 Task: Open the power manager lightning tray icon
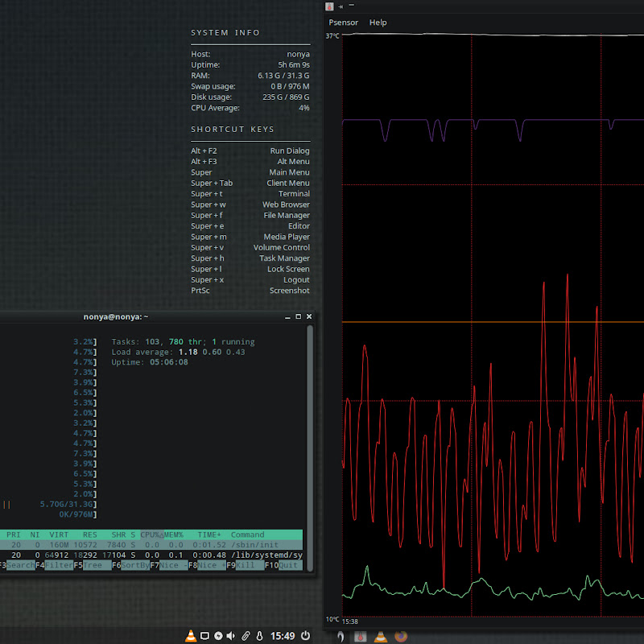pyautogui.click(x=218, y=636)
